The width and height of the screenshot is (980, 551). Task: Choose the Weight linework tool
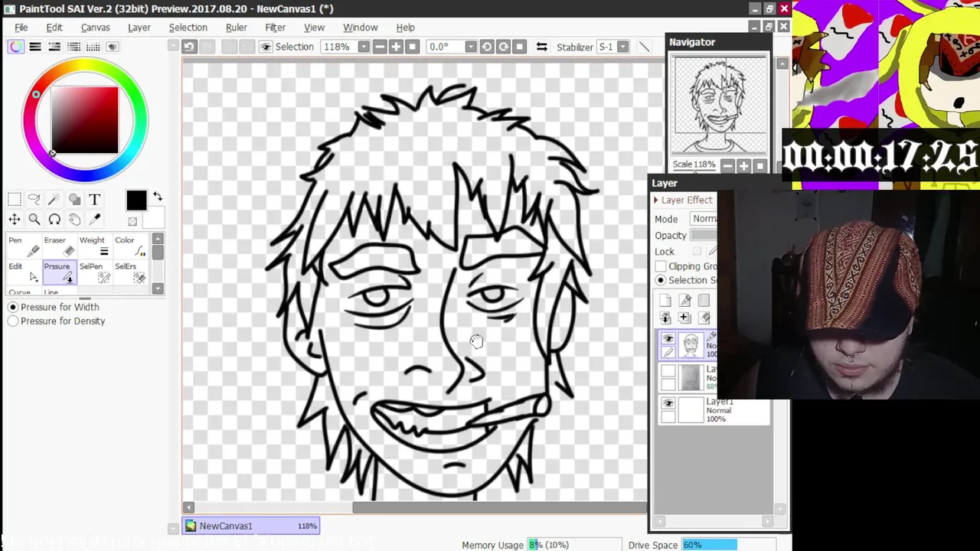tap(93, 246)
